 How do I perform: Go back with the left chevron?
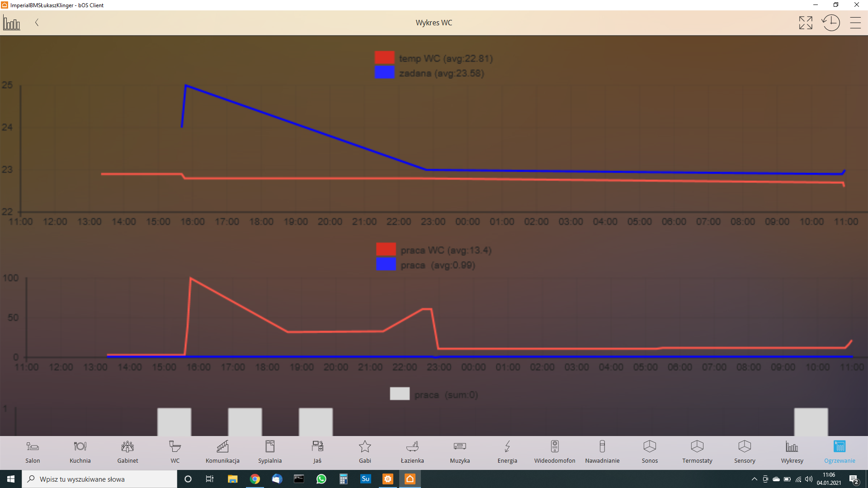click(37, 23)
